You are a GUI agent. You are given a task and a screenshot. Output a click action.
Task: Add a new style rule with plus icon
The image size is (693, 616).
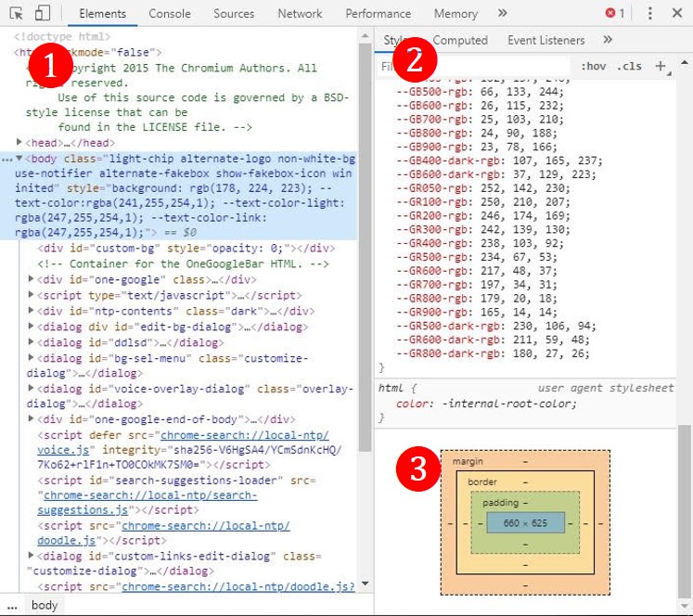click(x=661, y=66)
